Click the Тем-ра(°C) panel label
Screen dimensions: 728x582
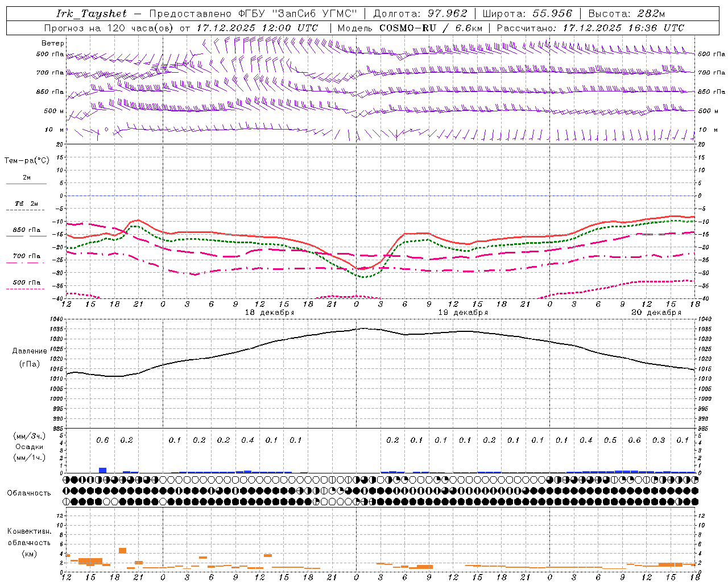[x=27, y=161]
